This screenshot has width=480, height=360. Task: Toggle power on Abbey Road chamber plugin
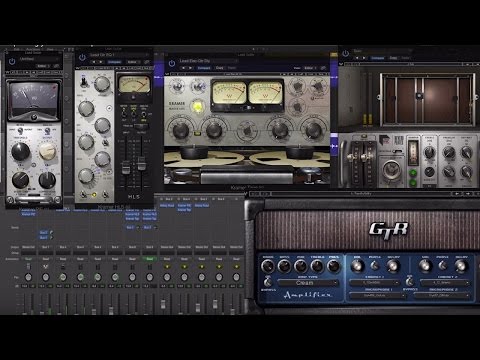tap(346, 53)
